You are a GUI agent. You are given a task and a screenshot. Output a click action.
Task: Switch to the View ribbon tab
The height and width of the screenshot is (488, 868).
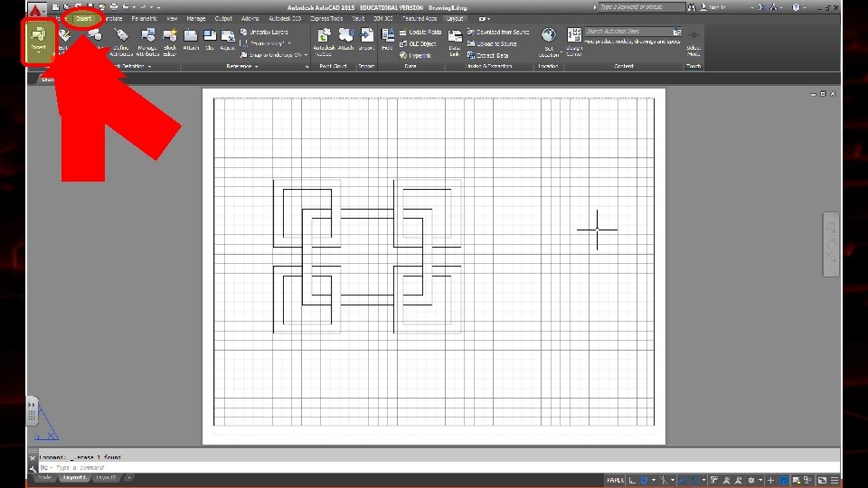[x=172, y=19]
